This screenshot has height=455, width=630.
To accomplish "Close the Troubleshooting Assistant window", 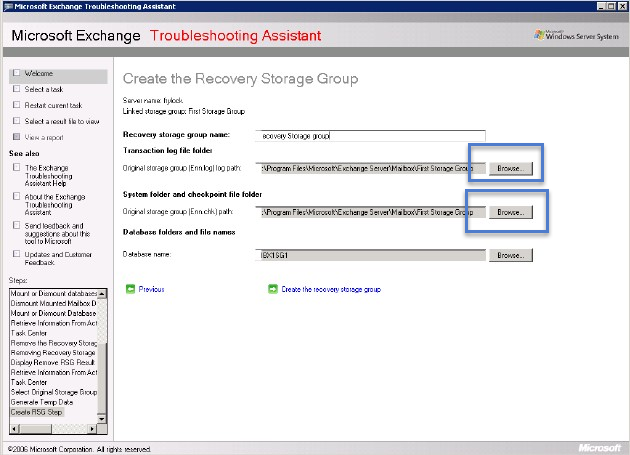I will click(x=622, y=6).
